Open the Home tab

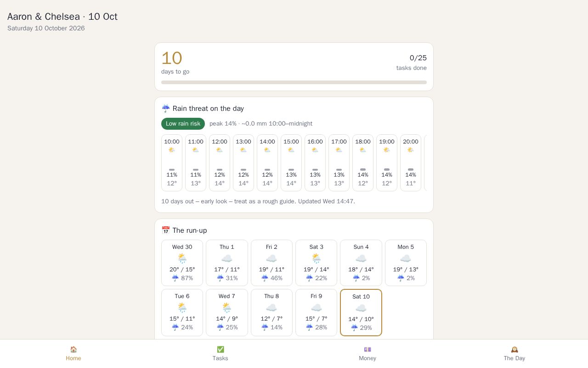click(73, 354)
